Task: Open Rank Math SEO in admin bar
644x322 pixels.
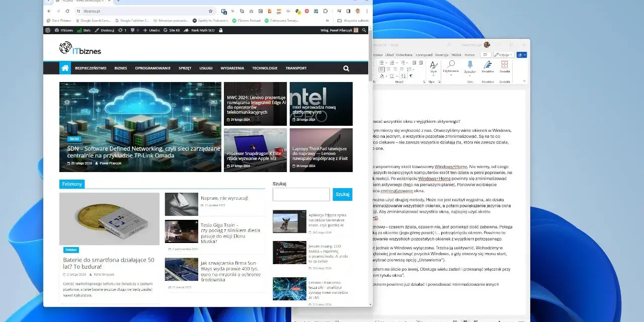Action: 199,30
